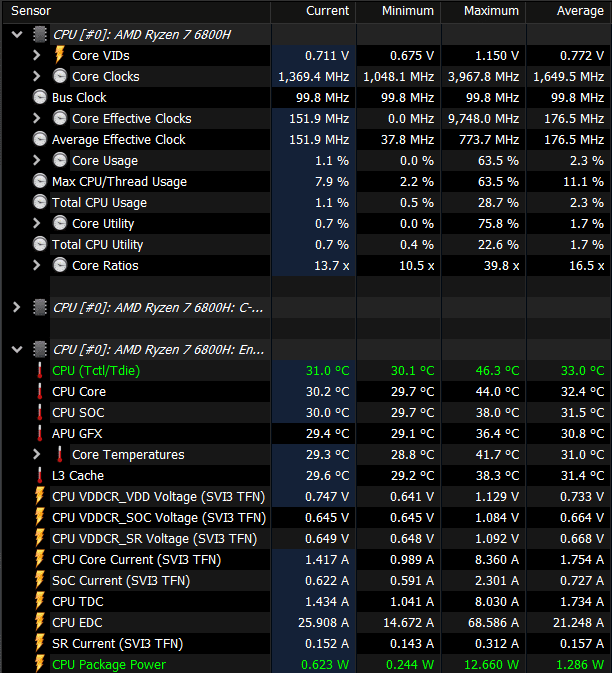Click the Sensor column header
The image size is (612, 673).
136,11
